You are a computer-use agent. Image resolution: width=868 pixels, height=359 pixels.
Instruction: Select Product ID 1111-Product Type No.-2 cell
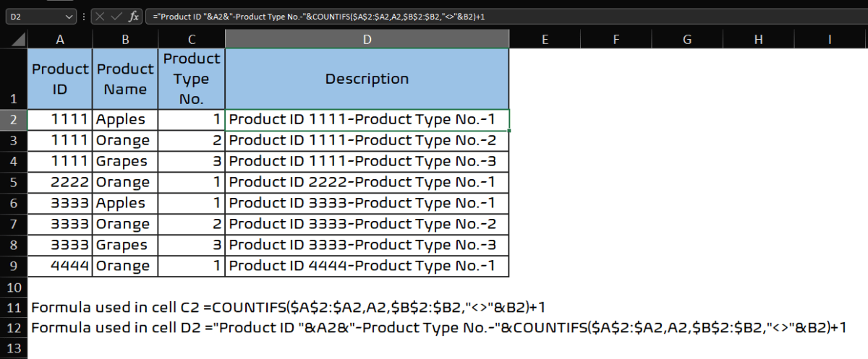(x=367, y=141)
